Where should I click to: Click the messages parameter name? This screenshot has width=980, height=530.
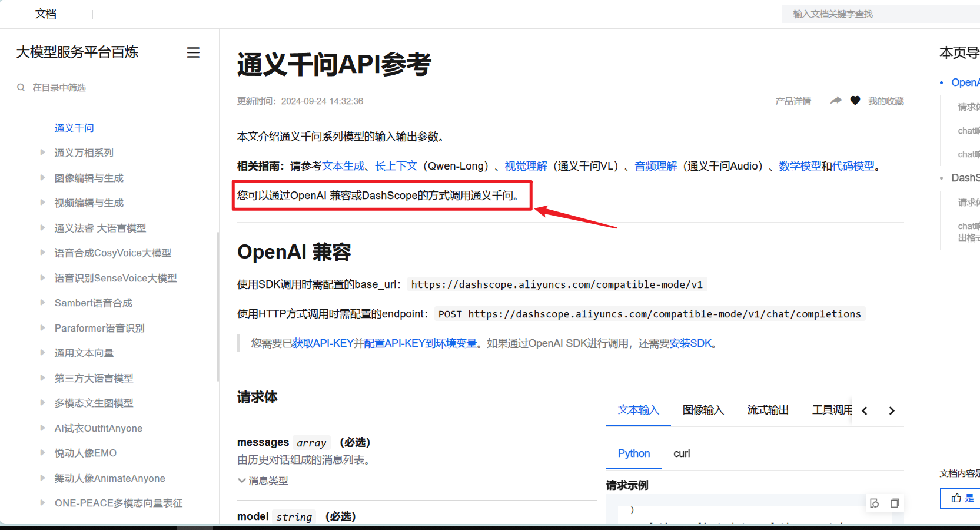263,442
